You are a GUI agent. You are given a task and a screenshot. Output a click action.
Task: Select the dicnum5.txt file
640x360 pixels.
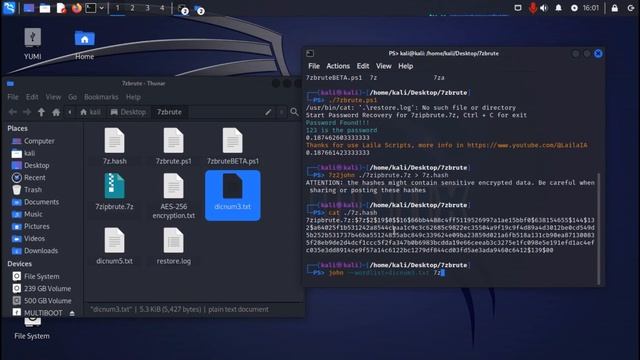click(115, 246)
